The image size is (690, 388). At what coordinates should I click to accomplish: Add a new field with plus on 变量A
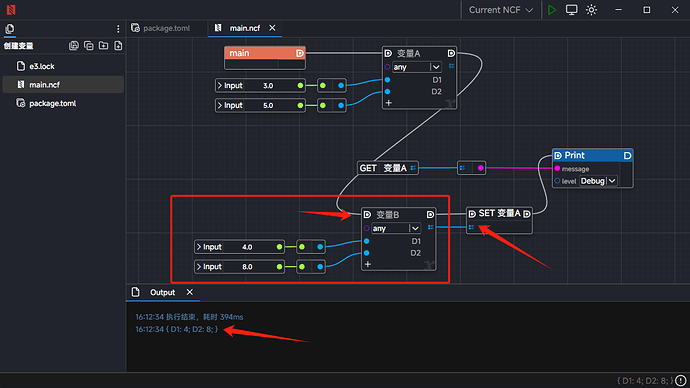389,103
